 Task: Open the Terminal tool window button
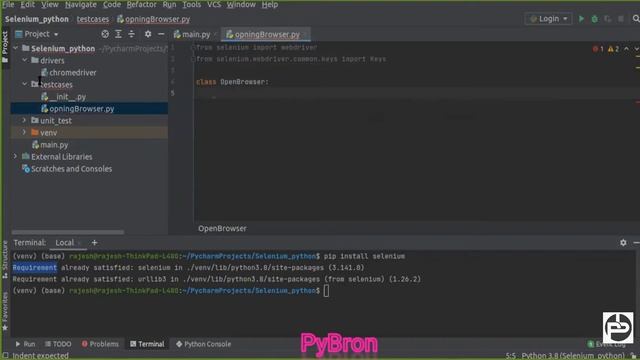click(147, 344)
